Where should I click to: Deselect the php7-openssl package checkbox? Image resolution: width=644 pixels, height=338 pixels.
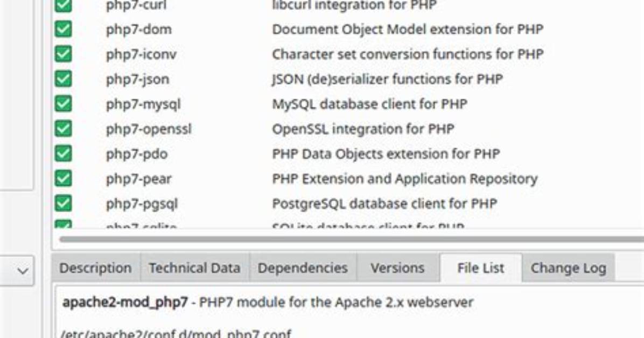tap(63, 129)
